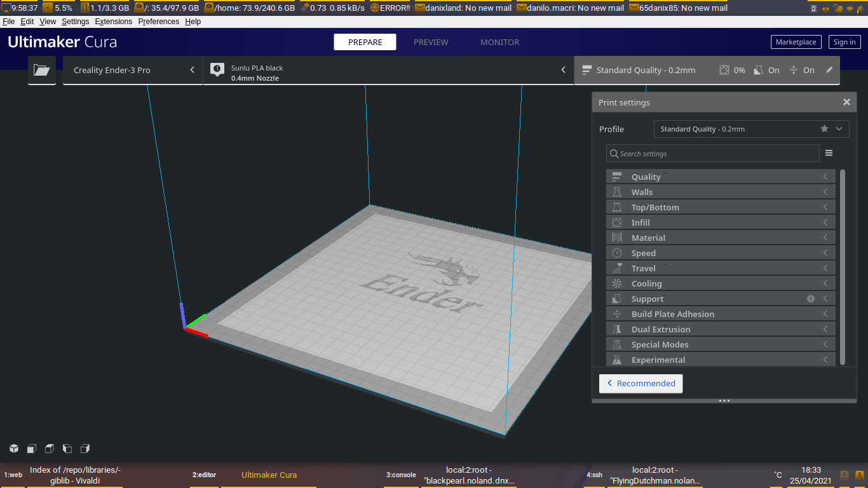
Task: Open the Extensions menu
Action: (x=113, y=21)
